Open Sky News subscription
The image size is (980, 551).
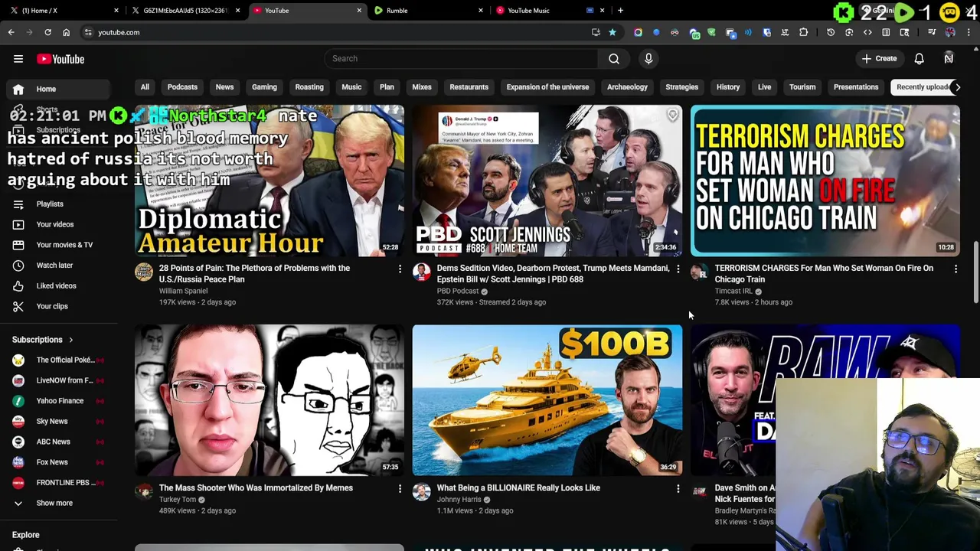[59, 421]
